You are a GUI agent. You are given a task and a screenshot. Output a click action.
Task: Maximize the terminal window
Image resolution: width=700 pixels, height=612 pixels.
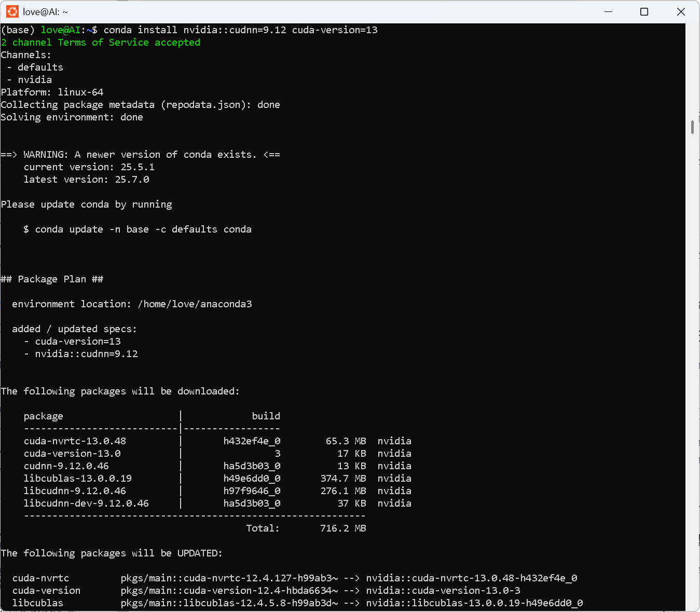click(x=644, y=11)
